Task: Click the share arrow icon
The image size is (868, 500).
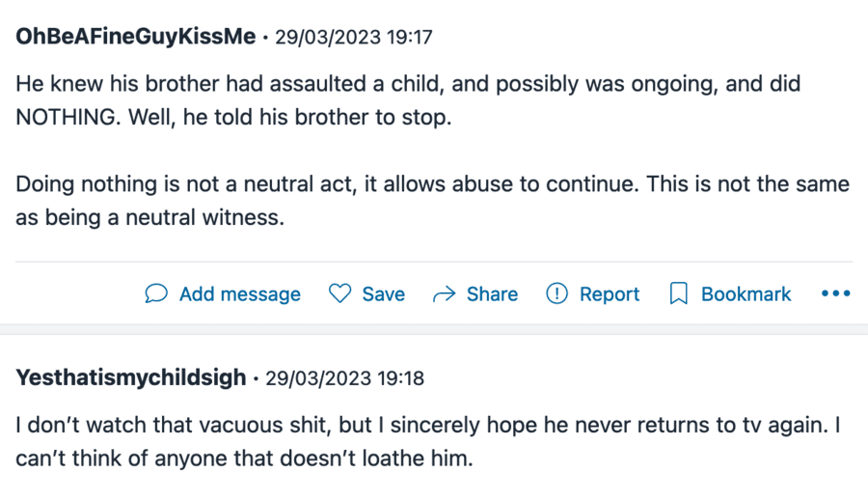Action: click(444, 294)
